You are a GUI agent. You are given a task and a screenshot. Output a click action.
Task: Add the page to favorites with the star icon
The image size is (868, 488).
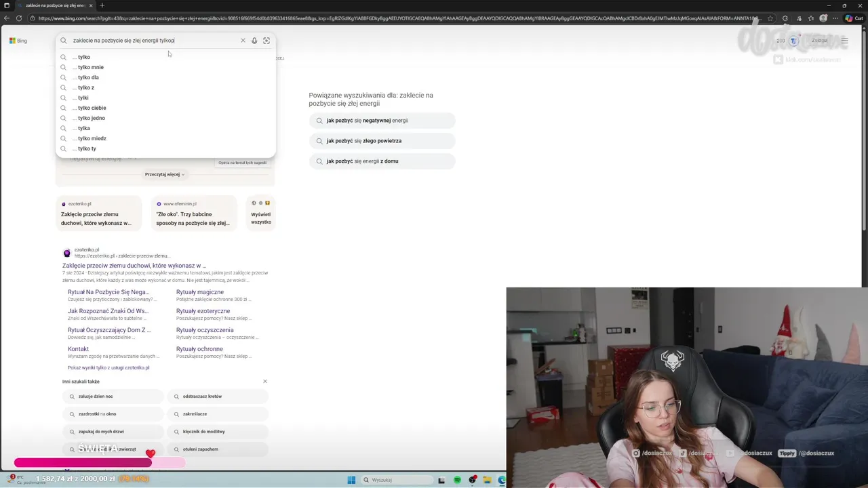(770, 18)
